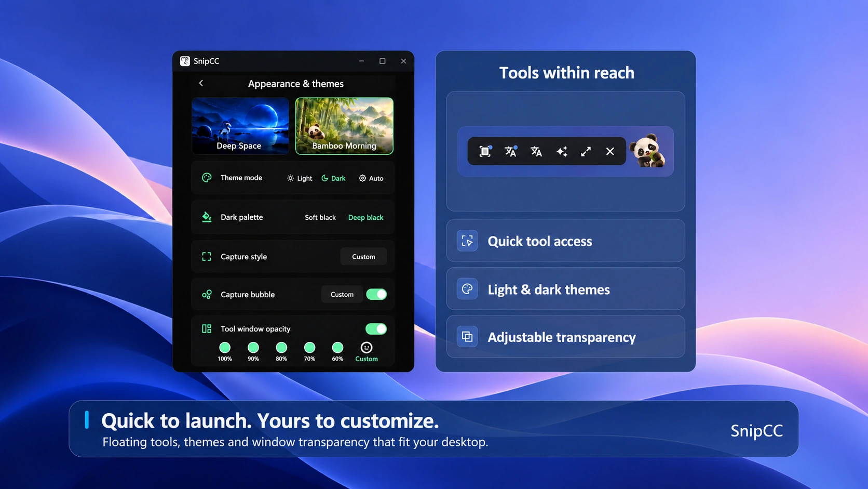Click the 'Tool window opacity' label
The image size is (868, 489).
(255, 329)
